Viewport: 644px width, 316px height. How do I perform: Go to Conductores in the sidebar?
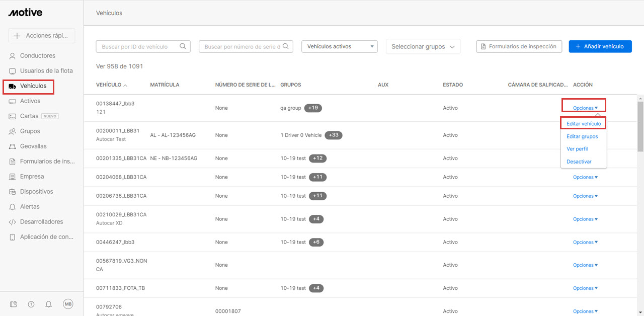tap(37, 56)
